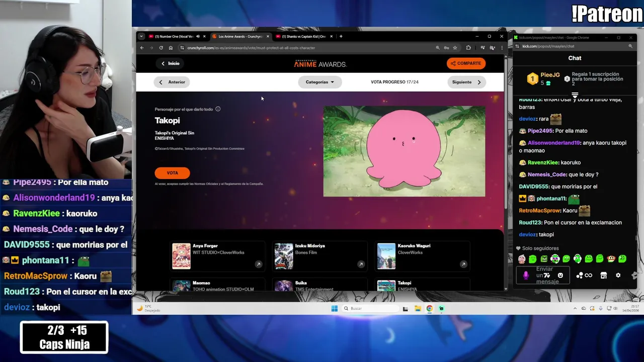Open the weather widget on taskbar
Screen dimensions: 644x362
149,308
